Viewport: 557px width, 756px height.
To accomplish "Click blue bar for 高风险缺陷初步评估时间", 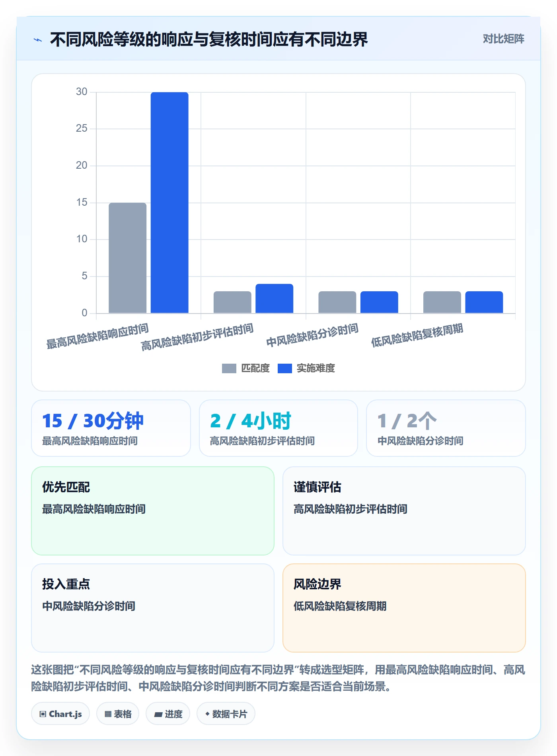I will point(275,298).
